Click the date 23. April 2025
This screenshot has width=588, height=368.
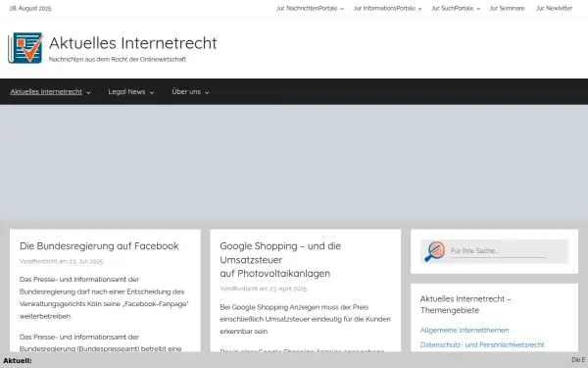coord(288,289)
